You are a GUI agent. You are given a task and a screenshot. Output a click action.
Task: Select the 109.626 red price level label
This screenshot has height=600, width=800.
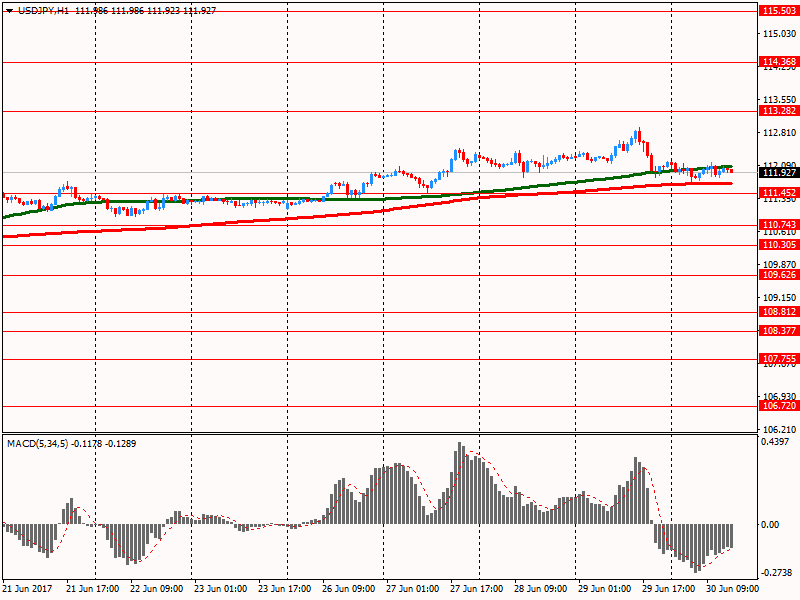(x=779, y=274)
